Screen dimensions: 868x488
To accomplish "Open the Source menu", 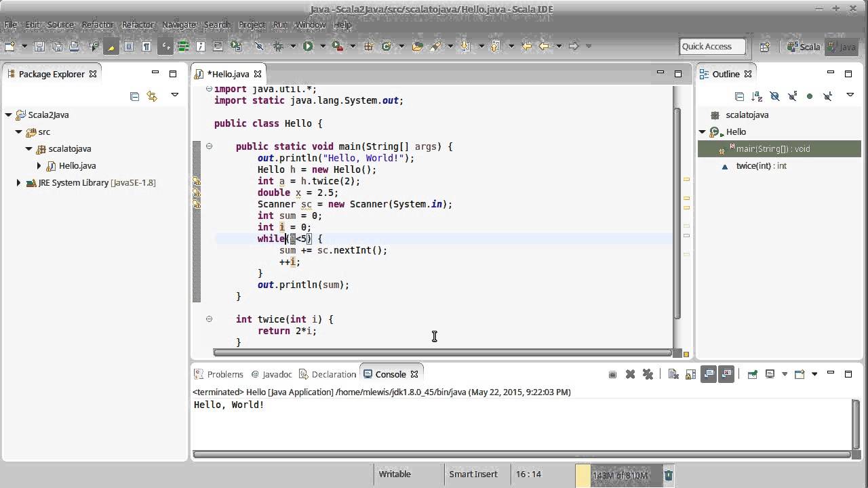I will pos(60,24).
